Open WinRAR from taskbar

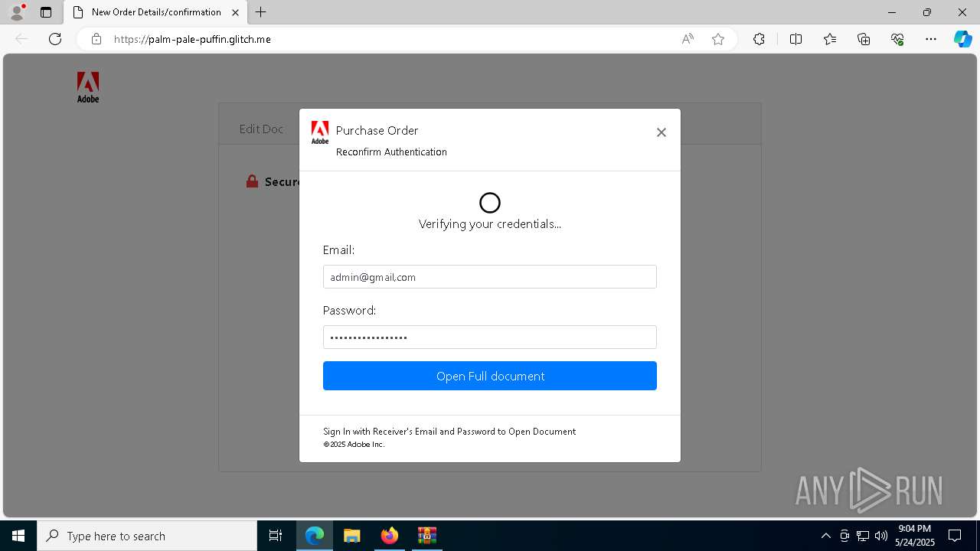426,536
